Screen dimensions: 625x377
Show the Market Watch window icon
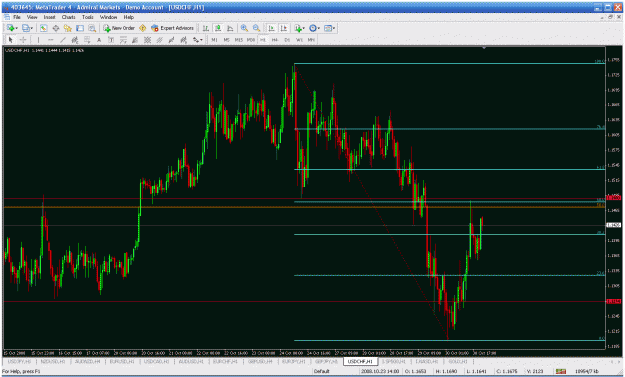(x=43, y=28)
